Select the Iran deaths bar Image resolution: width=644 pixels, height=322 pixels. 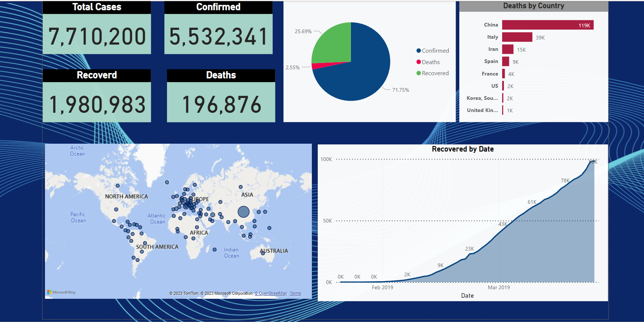(508, 49)
